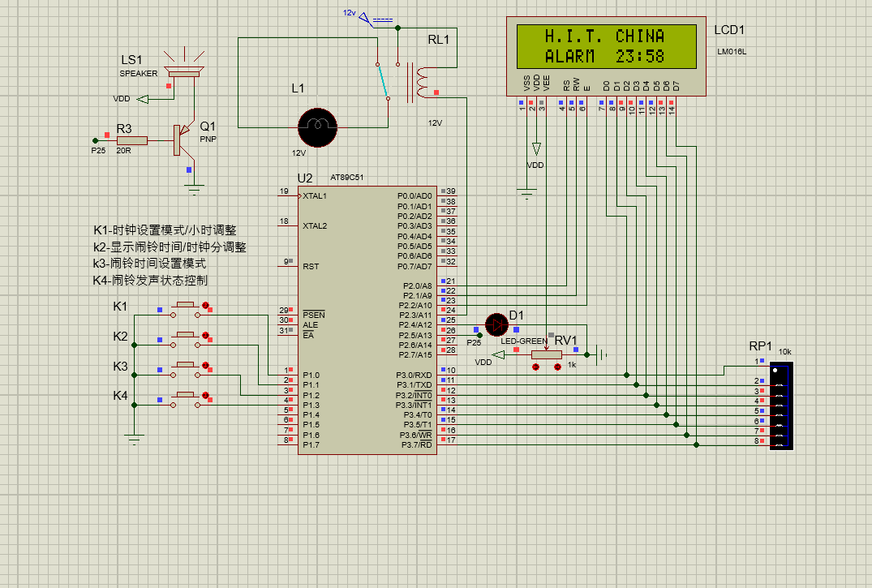Click the 'LCD1' reference label
Viewport: 872px width, 588px height.
click(x=729, y=30)
